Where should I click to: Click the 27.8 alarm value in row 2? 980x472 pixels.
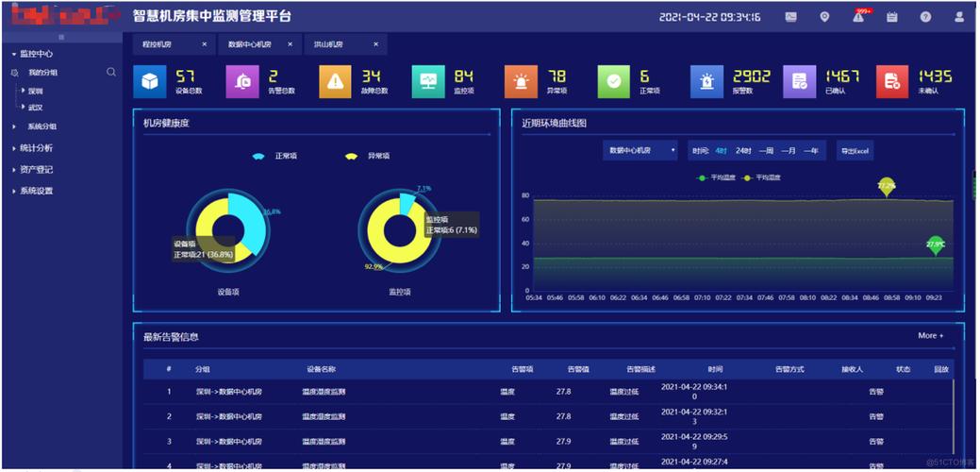tap(563, 416)
